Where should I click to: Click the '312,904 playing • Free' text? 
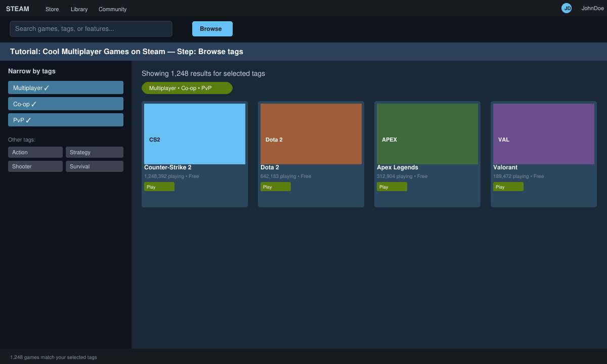(402, 176)
